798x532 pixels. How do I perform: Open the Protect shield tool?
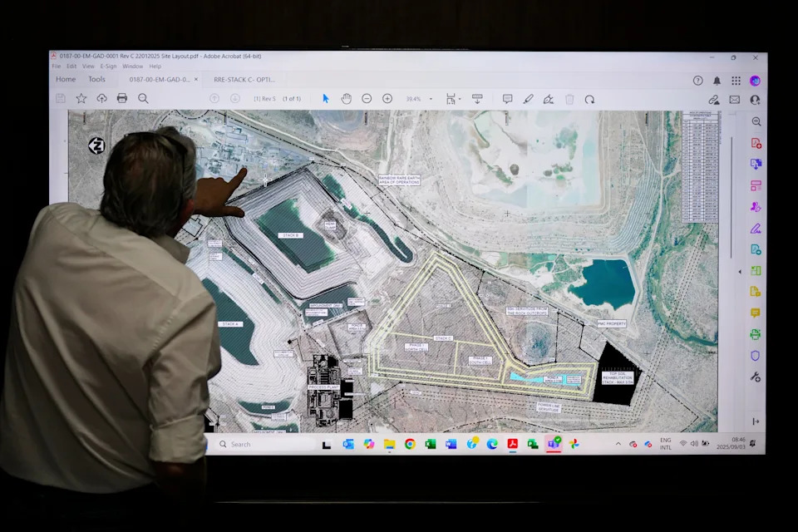755,355
